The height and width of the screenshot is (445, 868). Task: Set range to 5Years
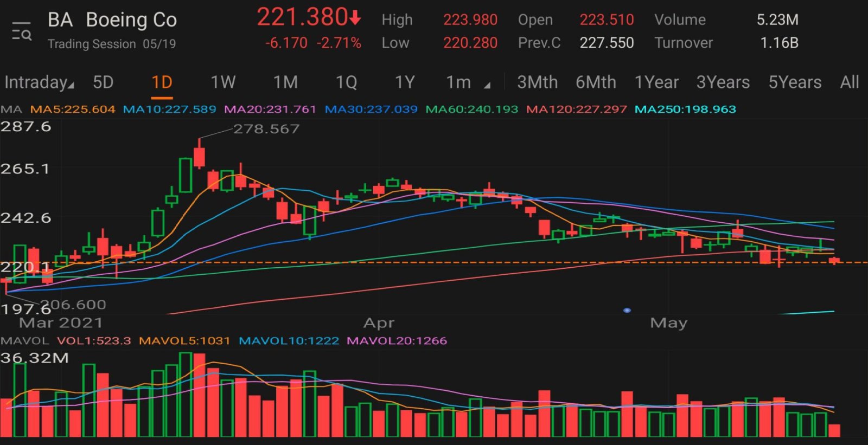pos(795,82)
